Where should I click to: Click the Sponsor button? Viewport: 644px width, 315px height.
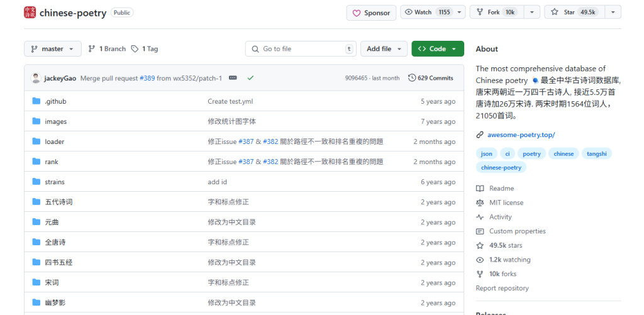point(371,13)
